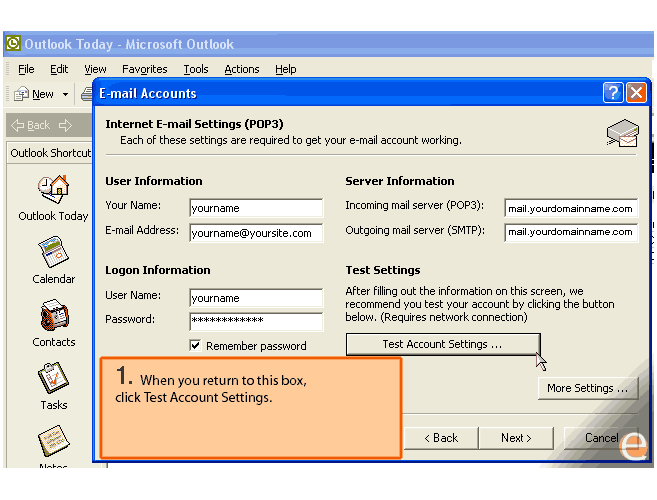Toggle the Remember password checkbox
The width and height of the screenshot is (657, 500).
coord(195,345)
